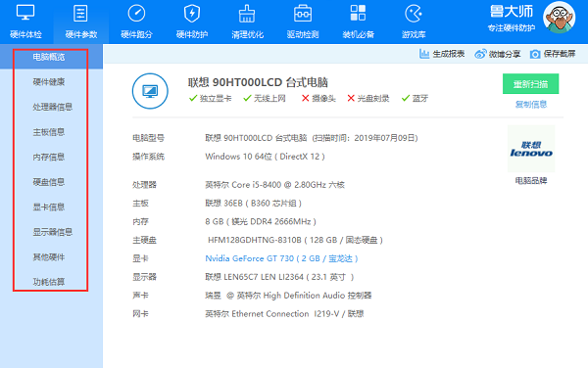This screenshot has width=588, height=368.
Task: Open 游戏库 pac-man icon
Action: 414,13
